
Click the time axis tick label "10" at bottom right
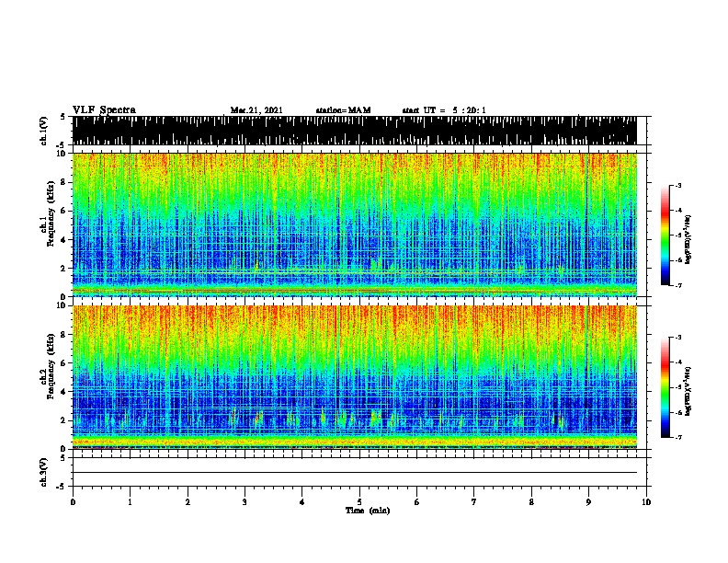click(646, 502)
